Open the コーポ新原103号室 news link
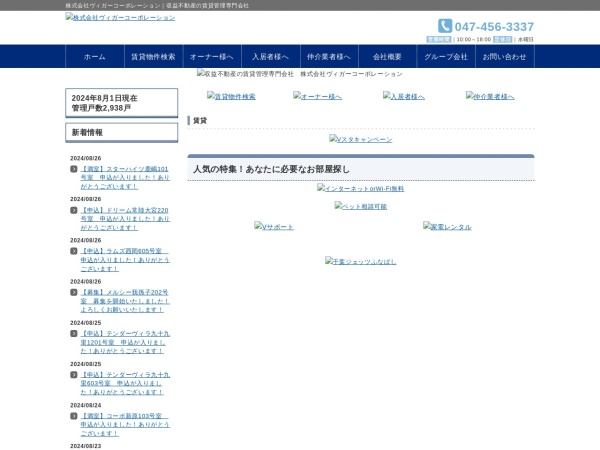 (x=125, y=425)
